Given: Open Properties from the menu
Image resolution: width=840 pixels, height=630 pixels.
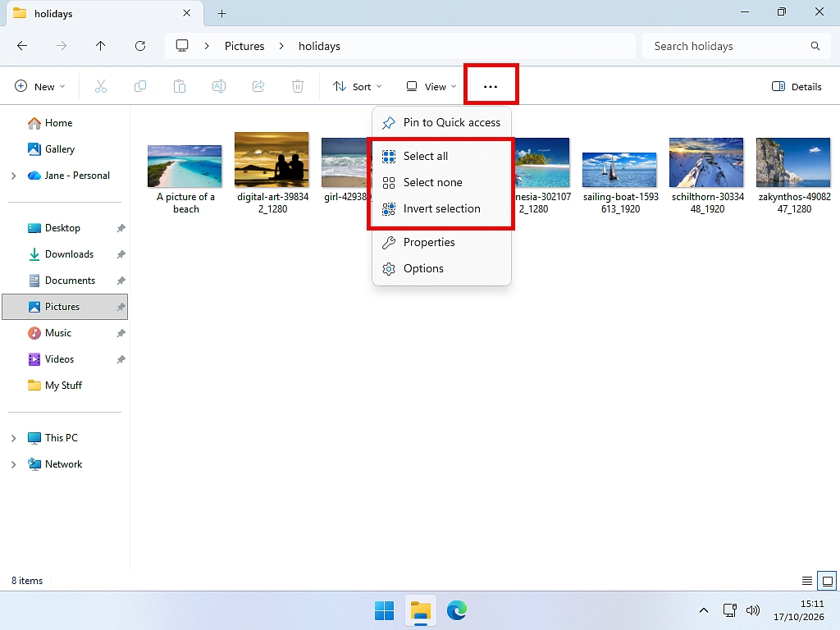Looking at the screenshot, I should 441,242.
